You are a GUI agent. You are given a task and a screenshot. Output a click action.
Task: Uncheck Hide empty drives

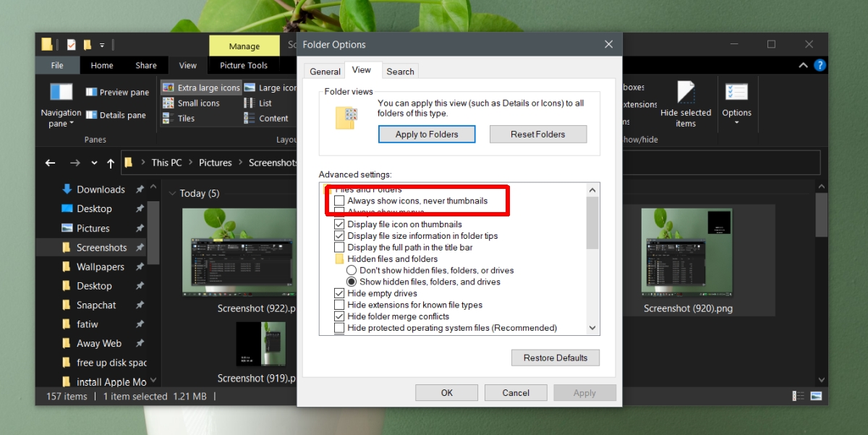339,293
